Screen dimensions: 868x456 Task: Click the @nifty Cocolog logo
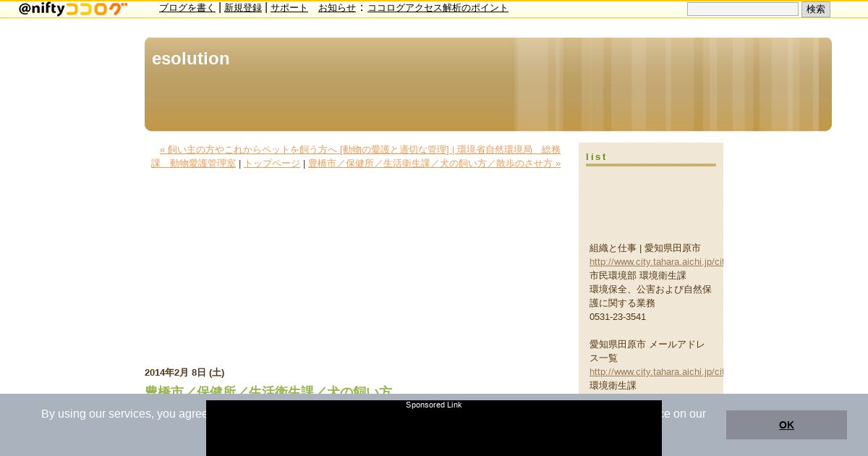73,9
